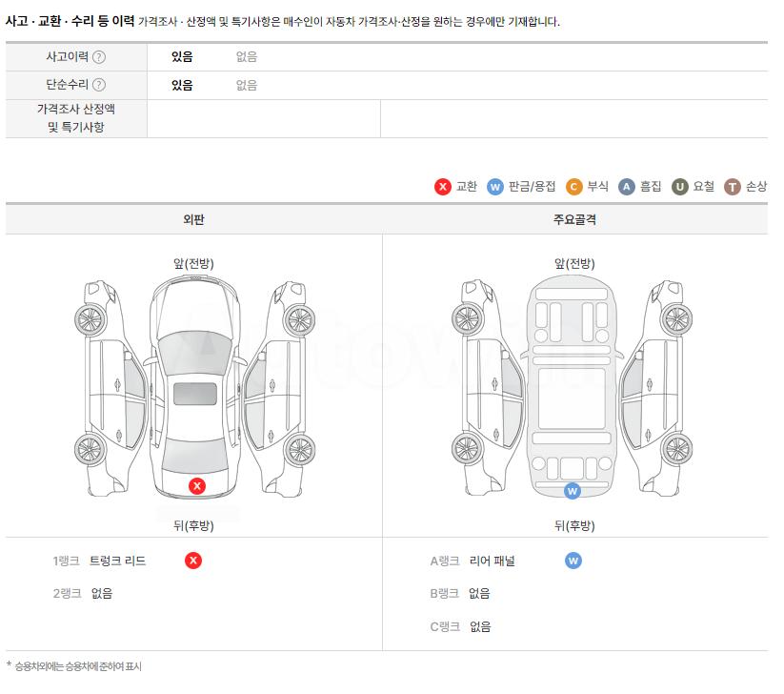
Task: Open the 외판 section header
Action: (x=193, y=219)
